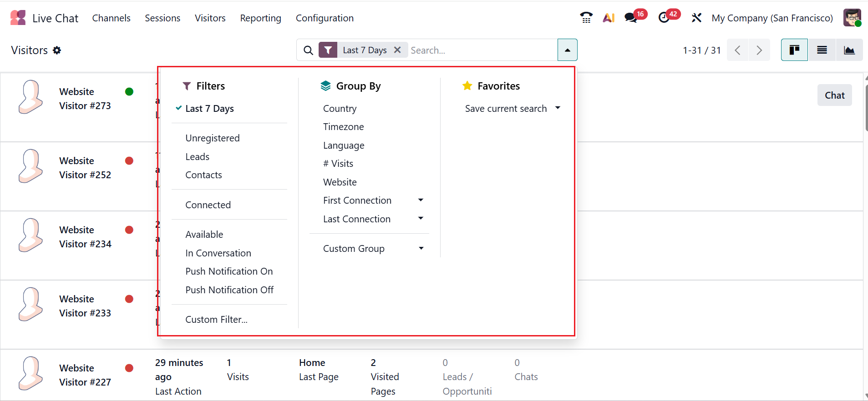Open the Reporting menu

tap(260, 18)
